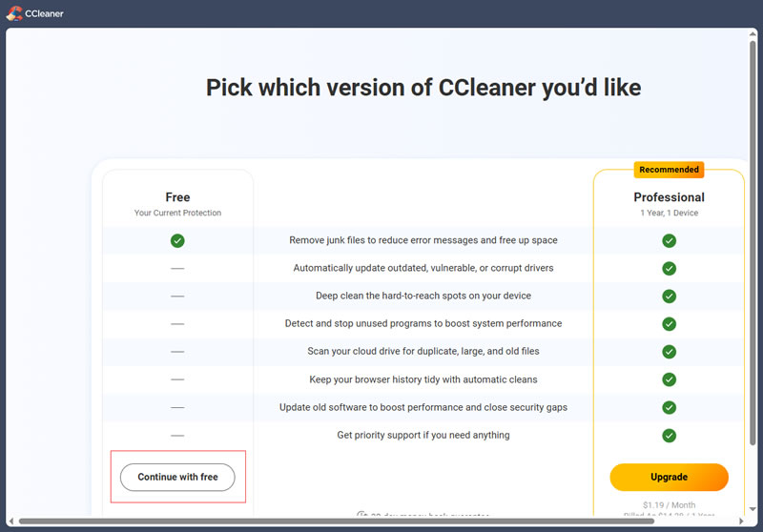Screen dimensions: 763x532
Task: Click Professional checkmark for cloud drive scan
Action: [x=669, y=352]
